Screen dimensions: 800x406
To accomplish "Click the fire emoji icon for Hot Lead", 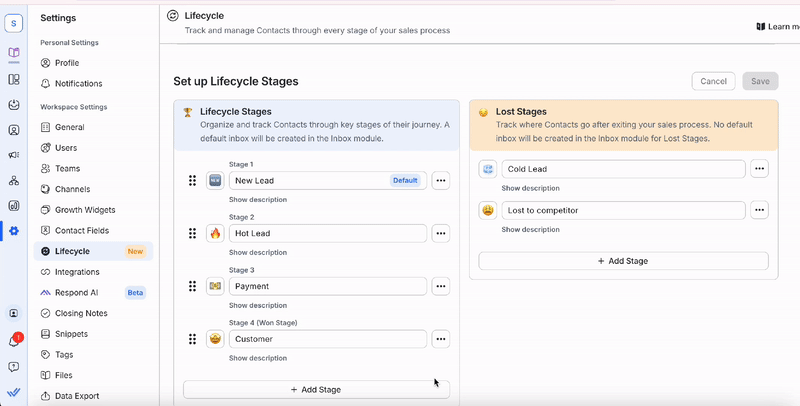I will click(x=215, y=233).
